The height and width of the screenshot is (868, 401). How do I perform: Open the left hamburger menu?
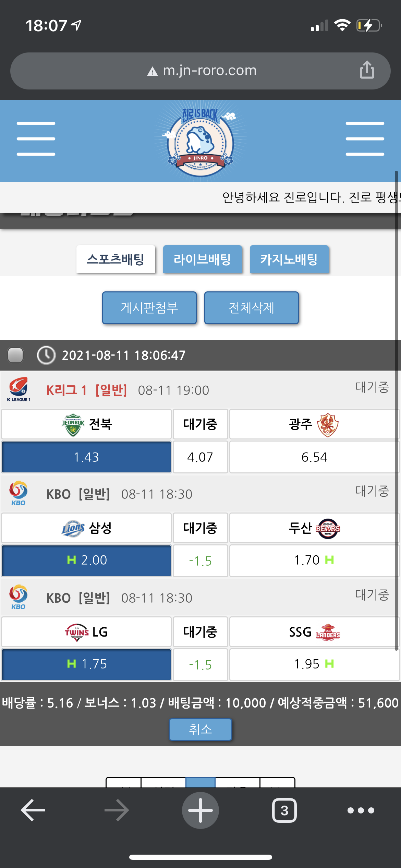coord(36,139)
